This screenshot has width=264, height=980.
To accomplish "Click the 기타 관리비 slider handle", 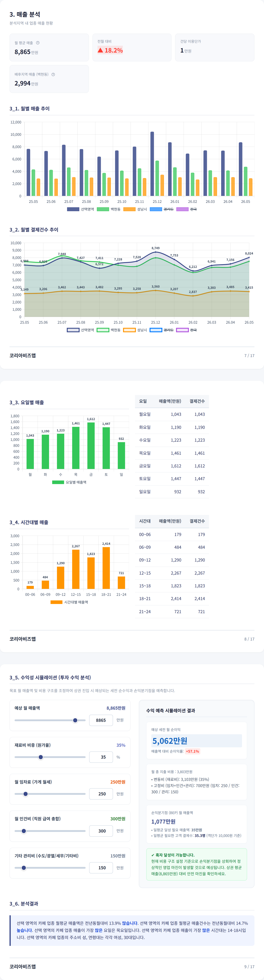I will (24, 868).
